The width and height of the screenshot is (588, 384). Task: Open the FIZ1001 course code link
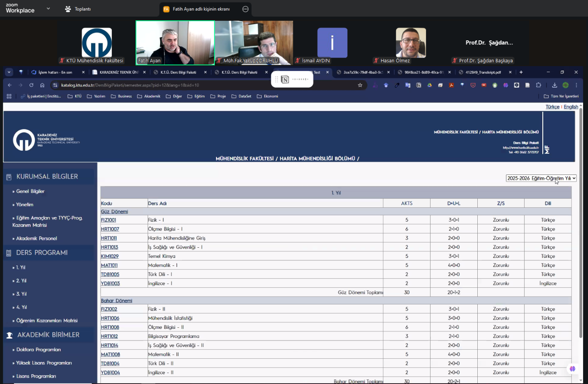(x=109, y=220)
